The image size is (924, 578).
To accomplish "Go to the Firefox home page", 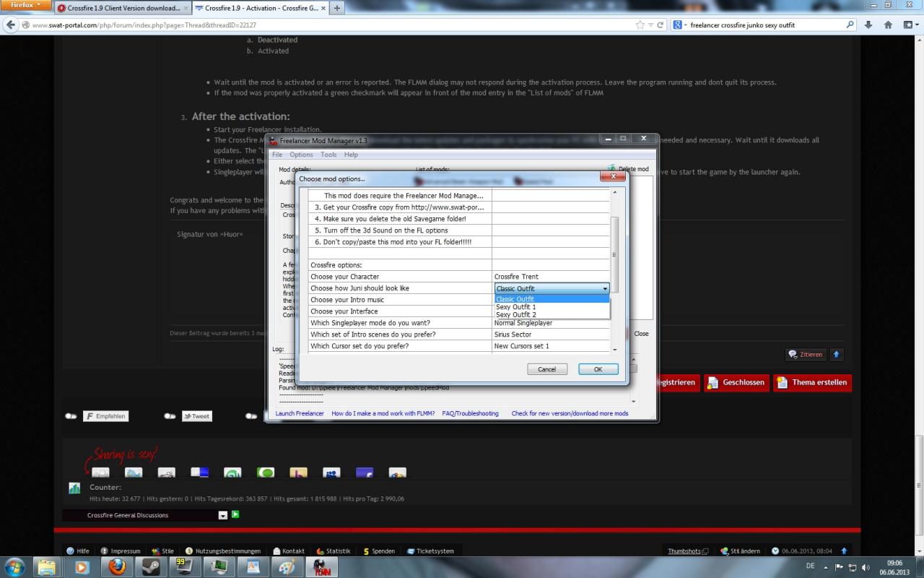I will 889,25.
